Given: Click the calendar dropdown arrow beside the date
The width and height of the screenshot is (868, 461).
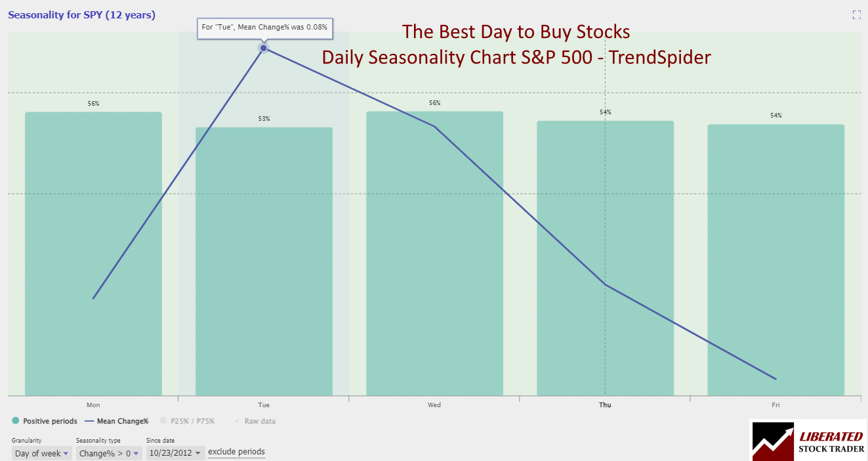Looking at the screenshot, I should 196,453.
